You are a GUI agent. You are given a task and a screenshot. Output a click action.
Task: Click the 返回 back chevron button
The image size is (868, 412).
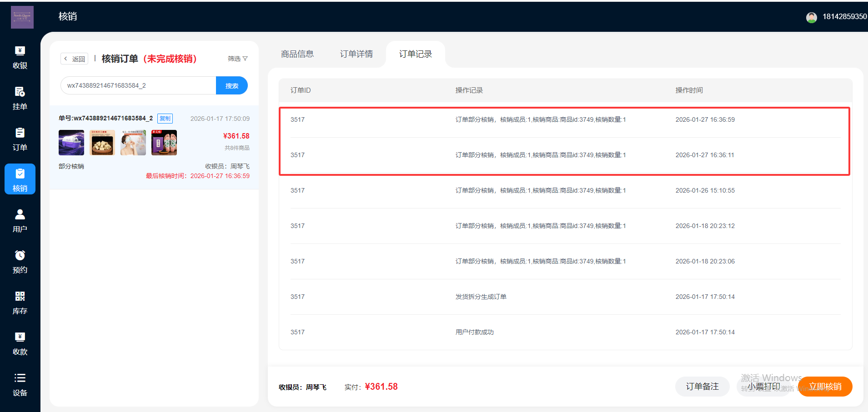tap(74, 59)
